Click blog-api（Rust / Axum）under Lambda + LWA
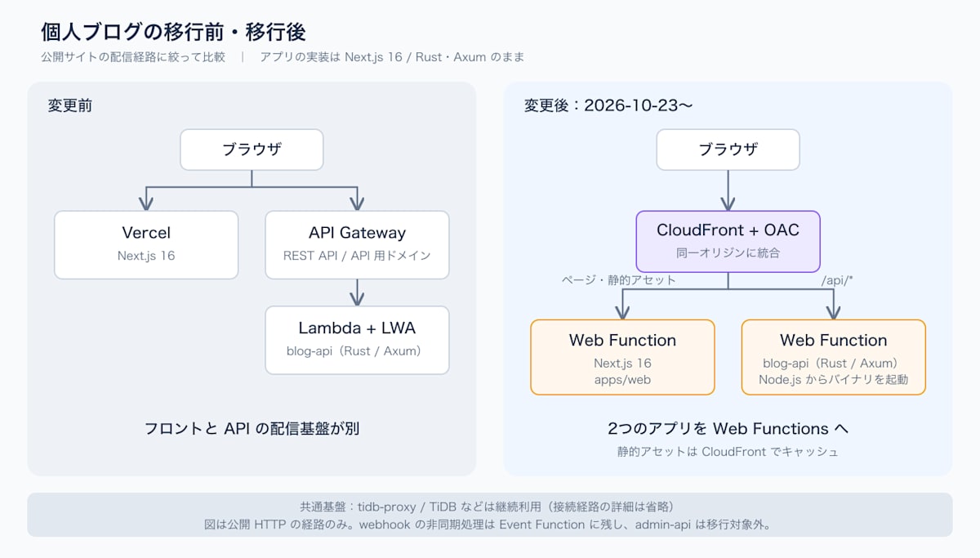980x558 pixels. (357, 350)
